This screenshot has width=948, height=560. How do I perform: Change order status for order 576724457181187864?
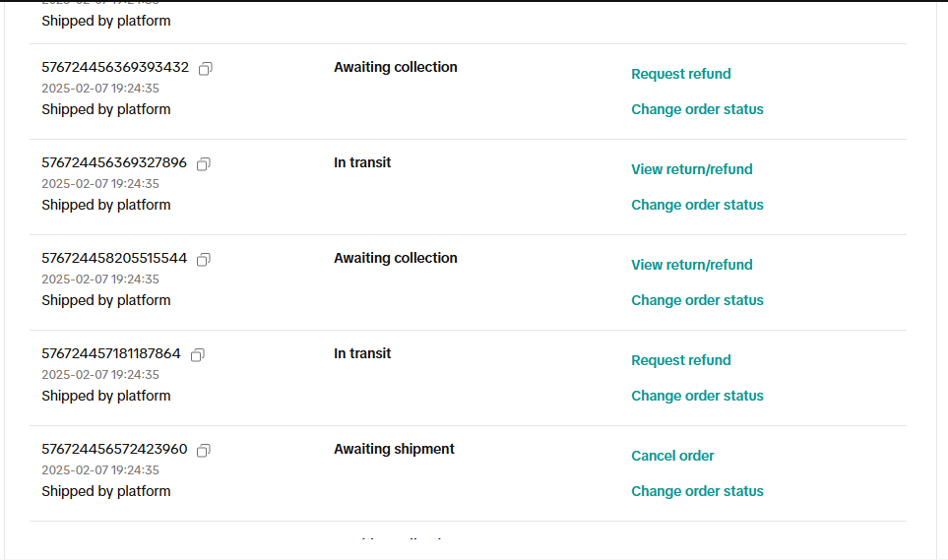pyautogui.click(x=697, y=396)
